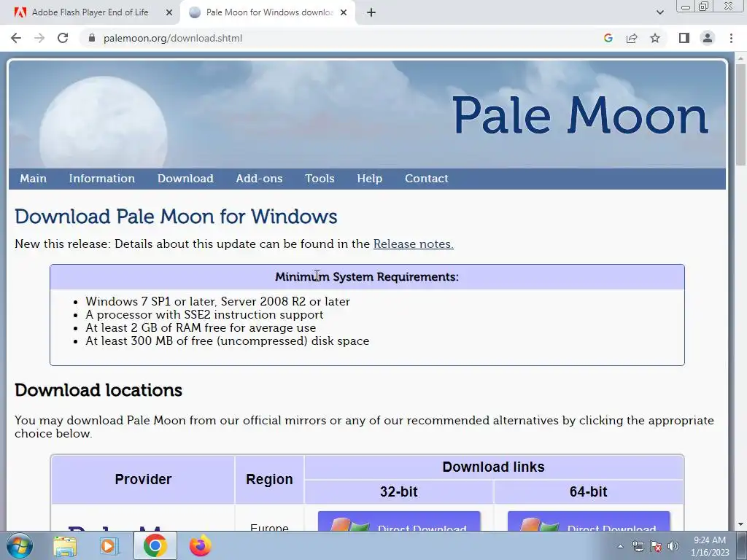Open the Main navigation menu item
The width and height of the screenshot is (747, 560).
click(x=33, y=179)
